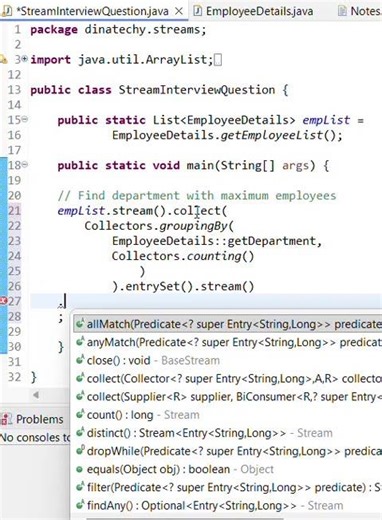Click EmployeeDetails::getDepartment on line 23

coord(214,241)
